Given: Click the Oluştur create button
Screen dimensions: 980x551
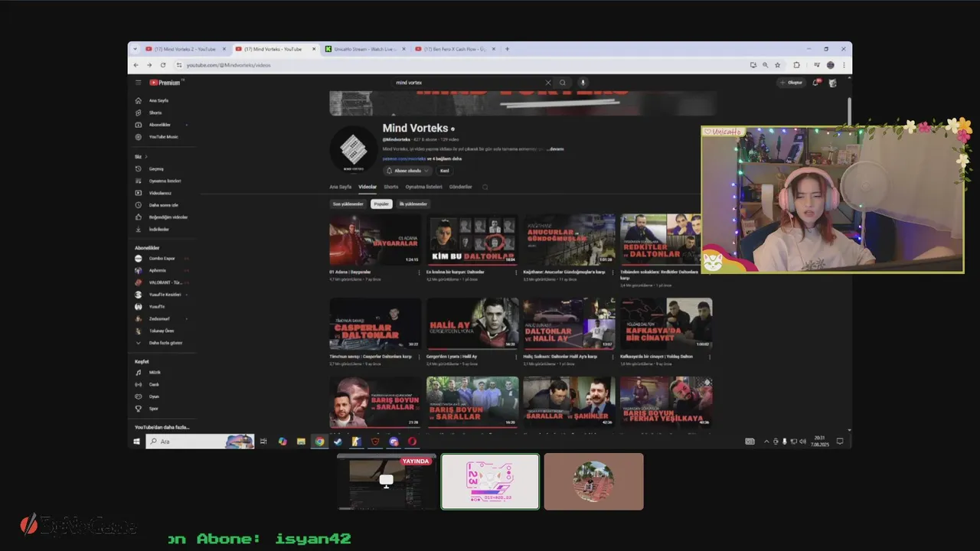Looking at the screenshot, I should pyautogui.click(x=792, y=83).
